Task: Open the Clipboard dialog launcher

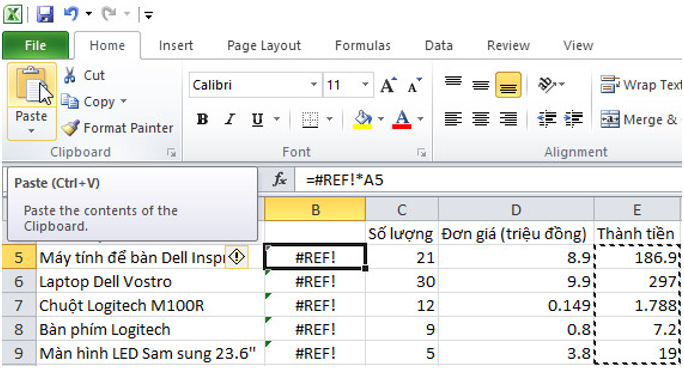Action: tap(171, 152)
